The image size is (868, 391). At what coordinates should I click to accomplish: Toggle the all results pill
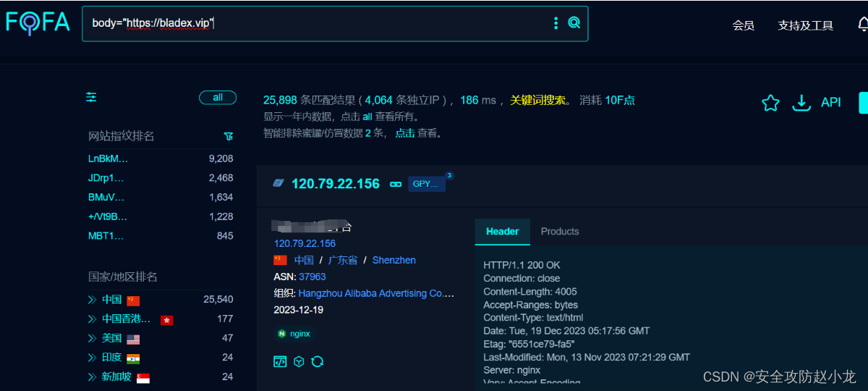tap(218, 98)
